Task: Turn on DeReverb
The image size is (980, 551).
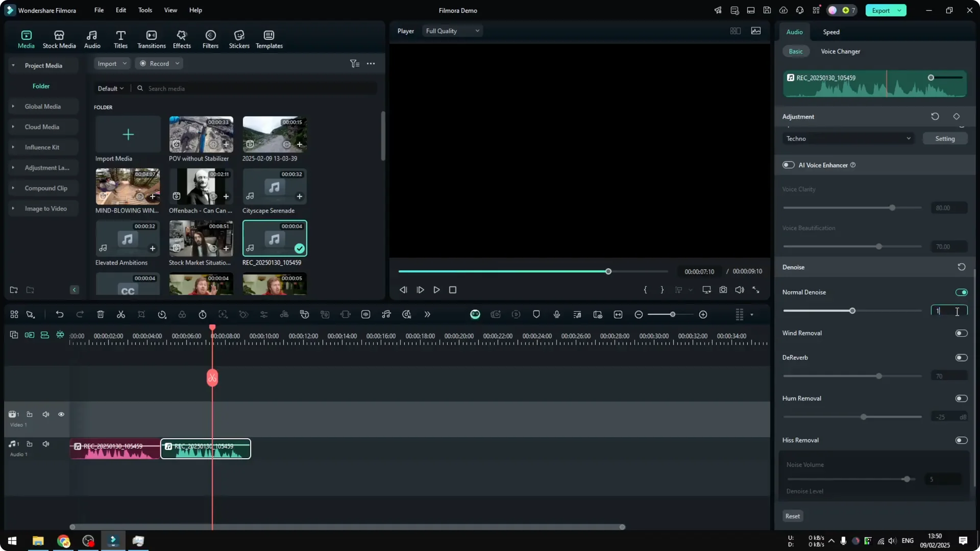Action: pos(961,357)
